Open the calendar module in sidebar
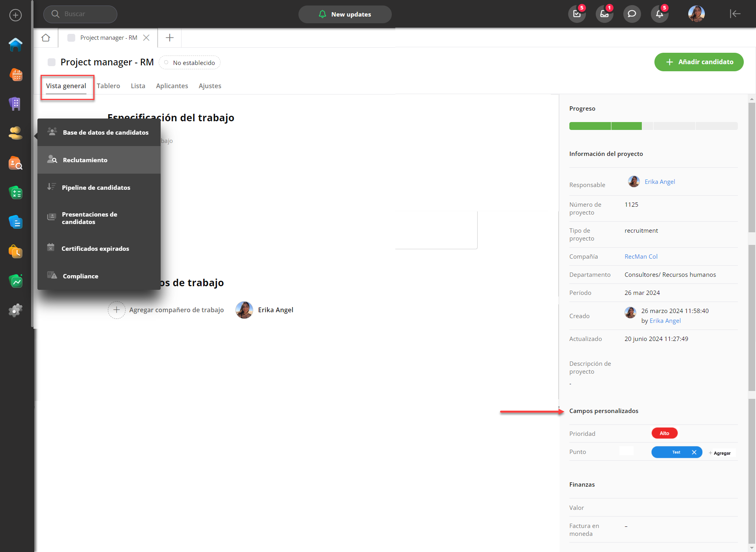This screenshot has width=756, height=552. click(15, 74)
